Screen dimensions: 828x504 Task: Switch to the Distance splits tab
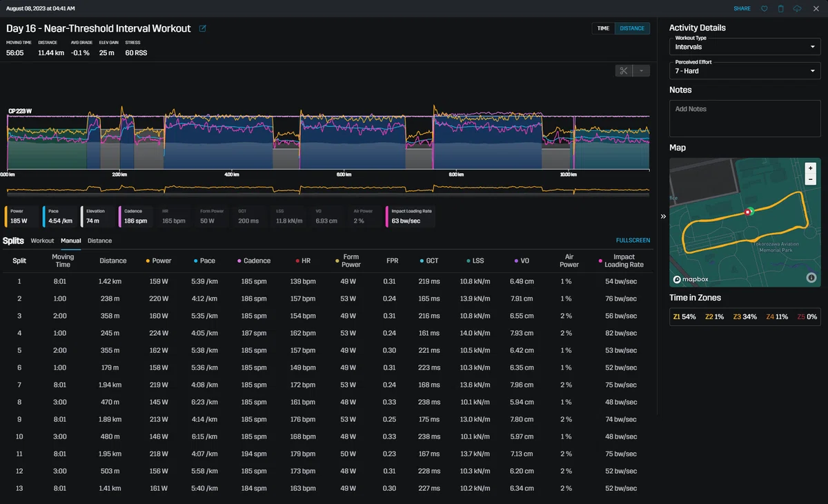[99, 241]
